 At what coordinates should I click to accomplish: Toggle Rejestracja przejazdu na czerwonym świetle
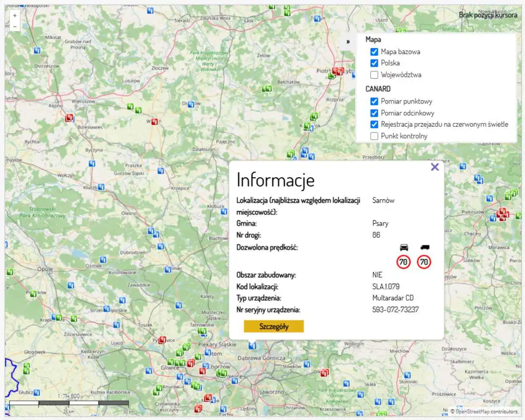[374, 125]
